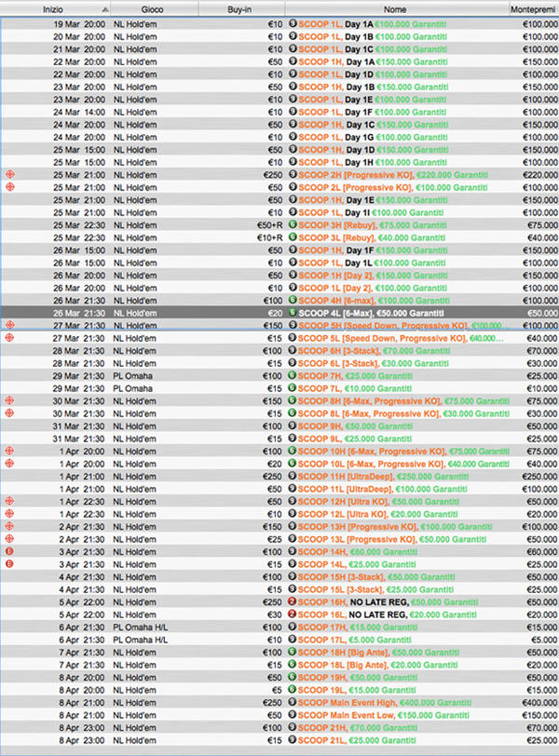The width and height of the screenshot is (559, 756).
Task: Click the knockout target icon for SCOOP 2H
Action: (x=9, y=174)
